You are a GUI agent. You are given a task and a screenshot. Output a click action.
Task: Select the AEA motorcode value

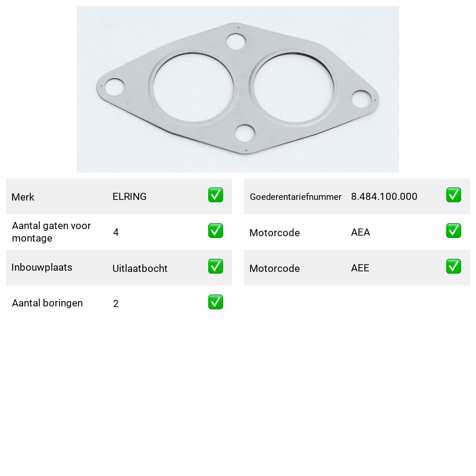tap(361, 232)
